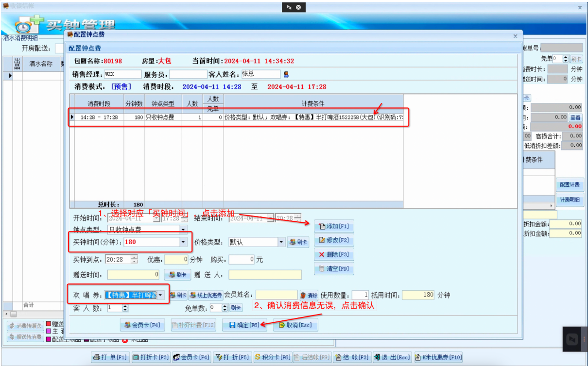Adjust the 买钟到点 time spinner

(134, 260)
